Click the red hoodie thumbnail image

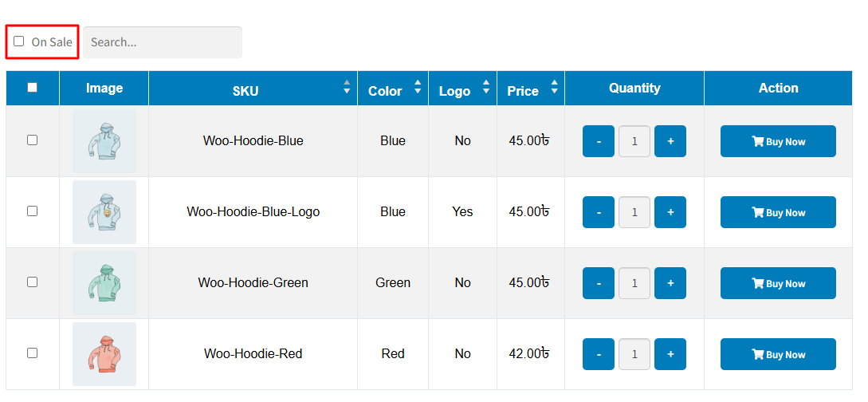click(x=104, y=354)
